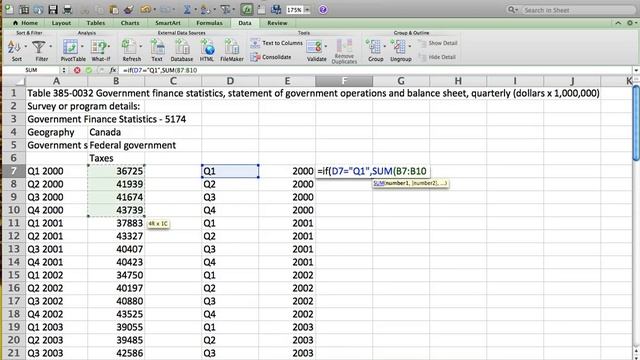Open the Validate dropdown arrow
The width and height of the screenshot is (640, 360).
point(326,47)
